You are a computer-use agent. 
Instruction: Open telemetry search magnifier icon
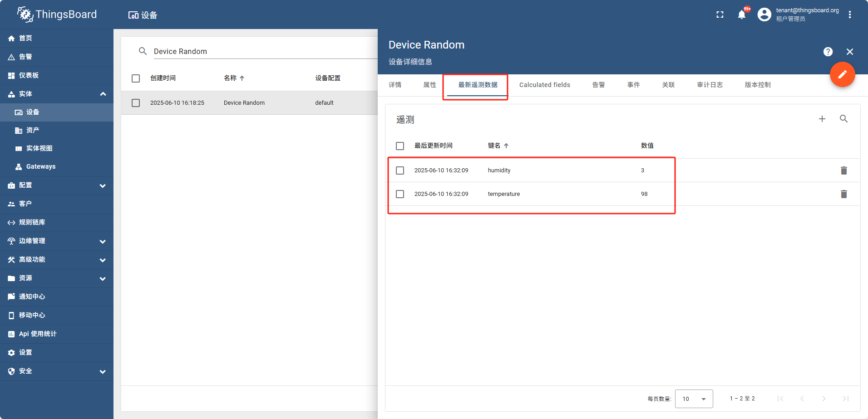843,119
